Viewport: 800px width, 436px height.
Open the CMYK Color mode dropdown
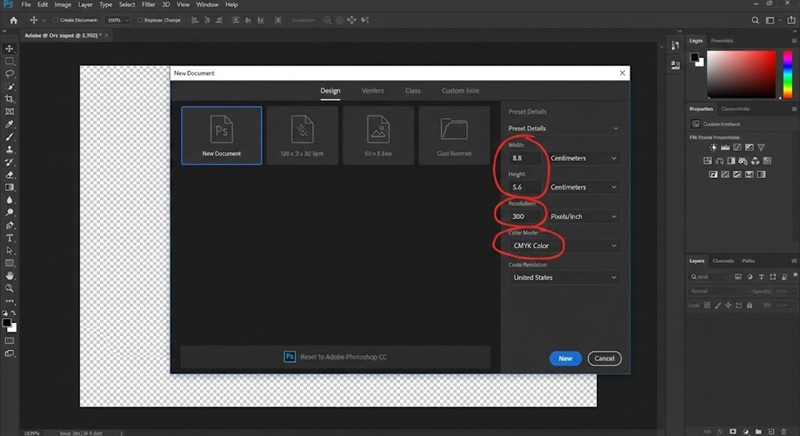tap(564, 246)
